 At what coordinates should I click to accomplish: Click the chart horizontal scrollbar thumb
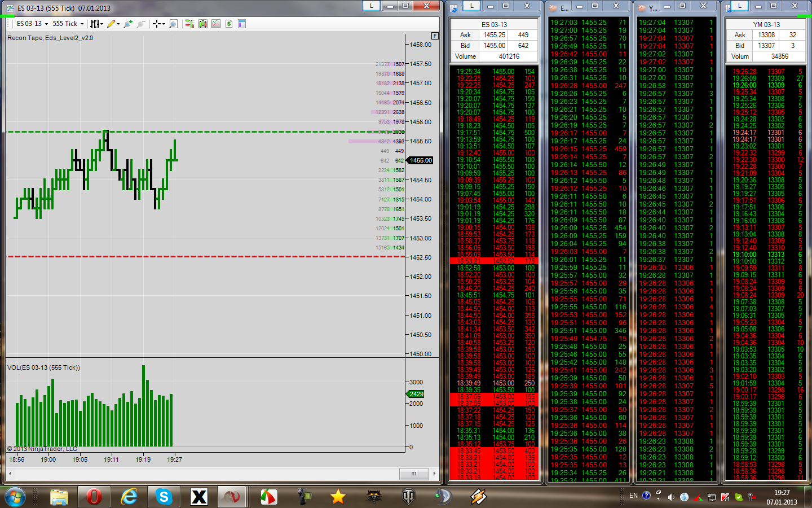(x=413, y=474)
